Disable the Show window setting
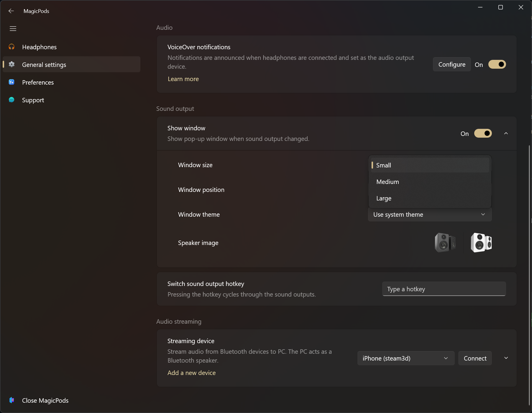The height and width of the screenshot is (413, 532). (483, 133)
